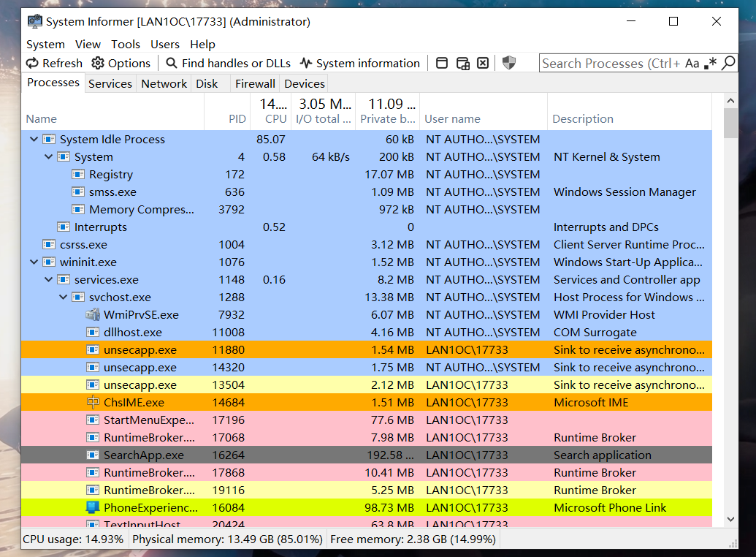Image resolution: width=756 pixels, height=557 pixels.
Task: Sort by the I/O total column header
Action: point(323,112)
